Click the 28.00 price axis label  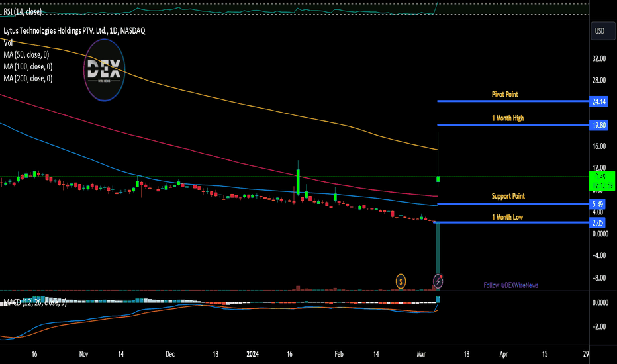click(x=599, y=80)
